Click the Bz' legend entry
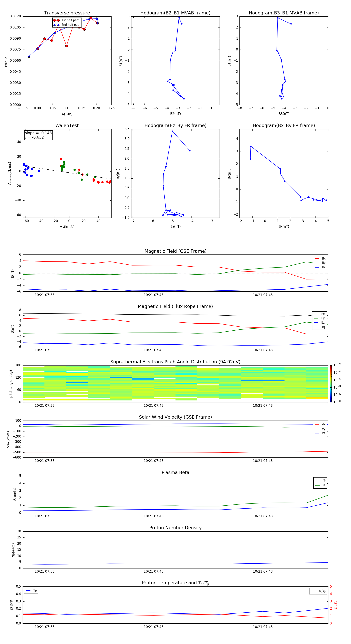The image size is (351, 644). [x=320, y=323]
